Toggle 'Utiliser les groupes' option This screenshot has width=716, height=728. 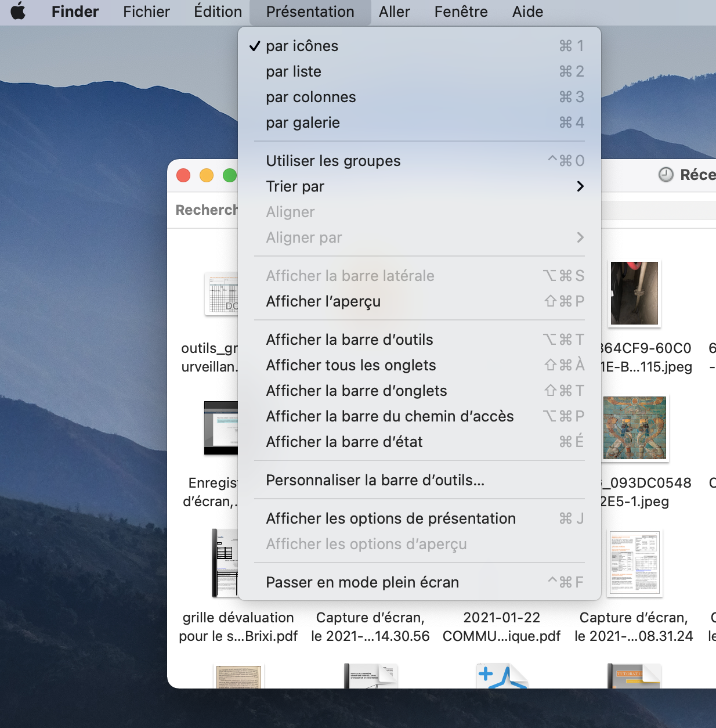tap(333, 161)
